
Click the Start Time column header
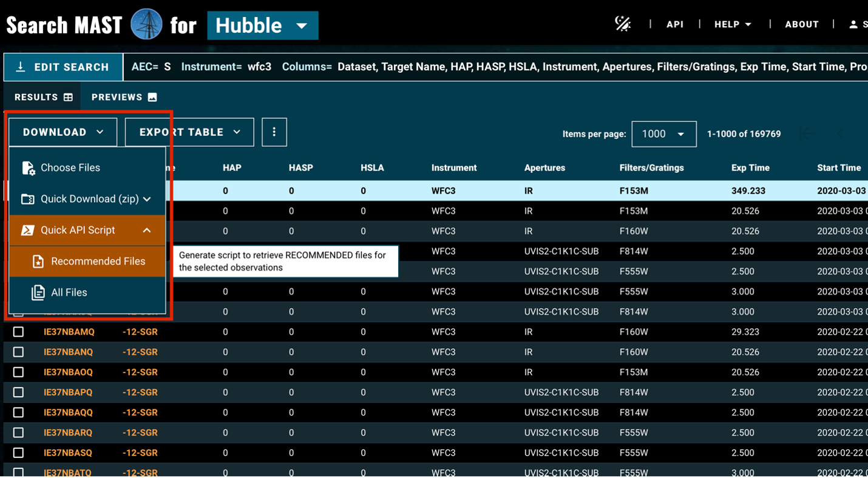click(x=839, y=168)
